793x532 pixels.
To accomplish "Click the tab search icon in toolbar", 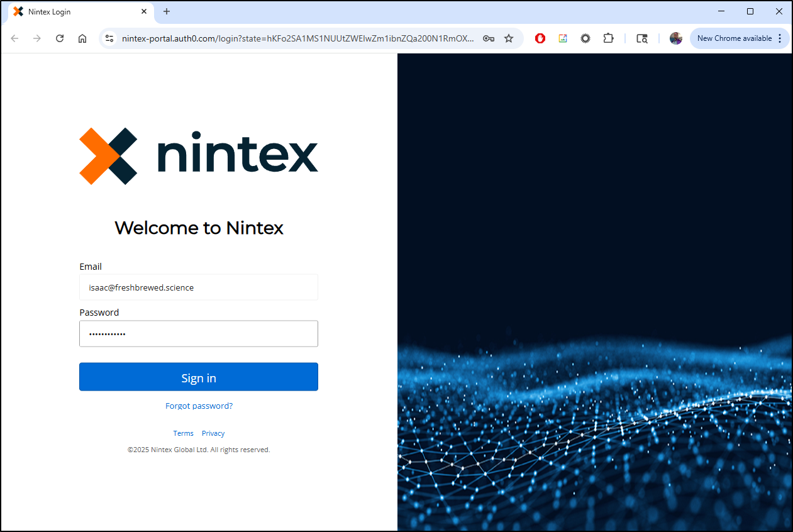I will pyautogui.click(x=642, y=38).
